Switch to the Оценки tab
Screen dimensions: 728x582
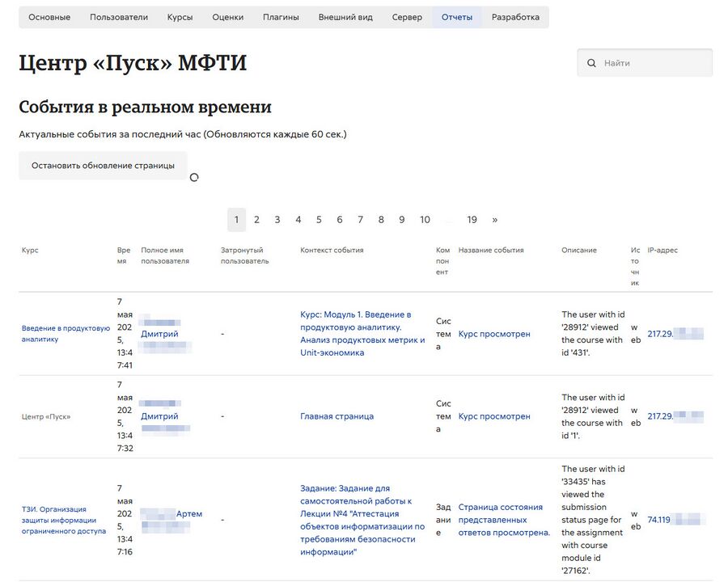click(227, 17)
